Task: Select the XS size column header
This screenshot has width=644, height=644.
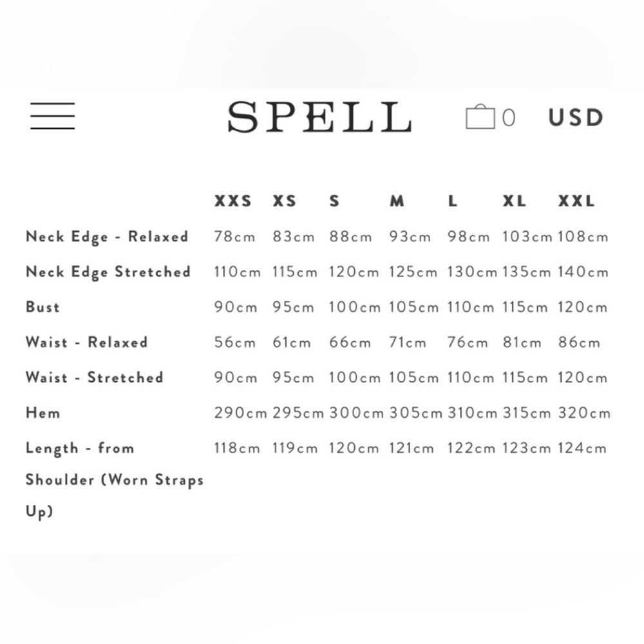Action: point(284,201)
